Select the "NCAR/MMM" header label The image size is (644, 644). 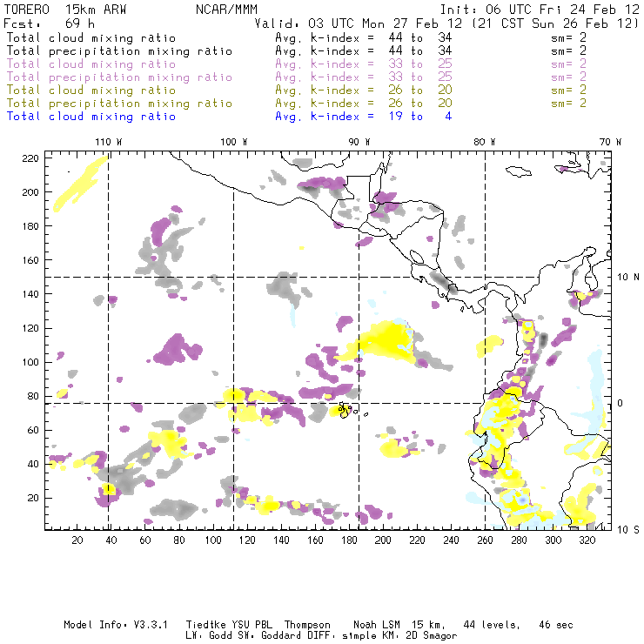pyautogui.click(x=227, y=10)
